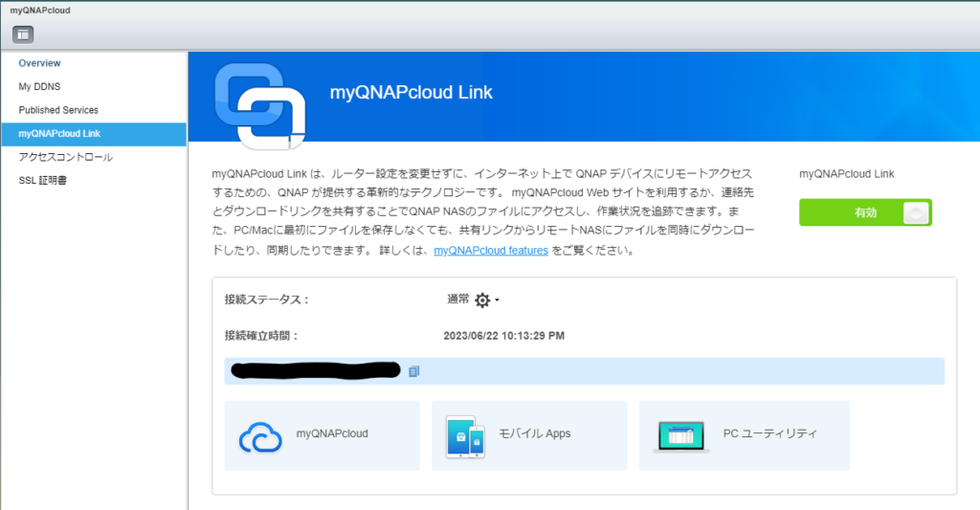Click myQNAPcloud Link label above toggle
This screenshot has height=510, width=980.
click(846, 174)
